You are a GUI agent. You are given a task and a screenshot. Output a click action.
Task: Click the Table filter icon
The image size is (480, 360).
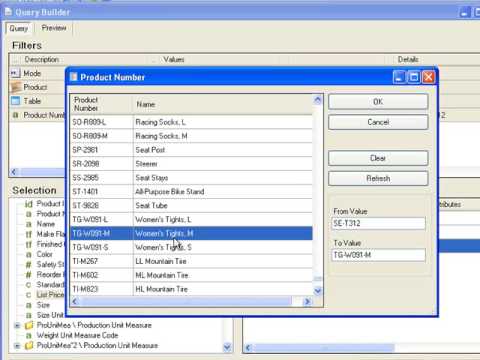[15, 101]
